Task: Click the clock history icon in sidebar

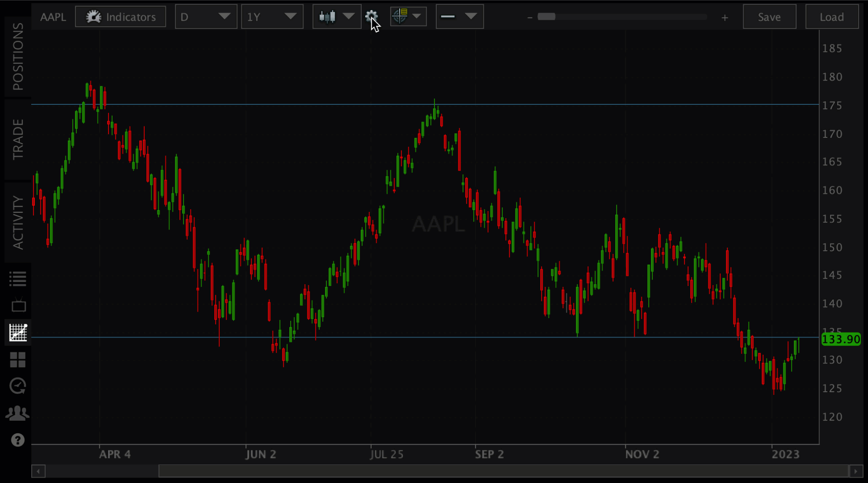Action: (x=18, y=386)
